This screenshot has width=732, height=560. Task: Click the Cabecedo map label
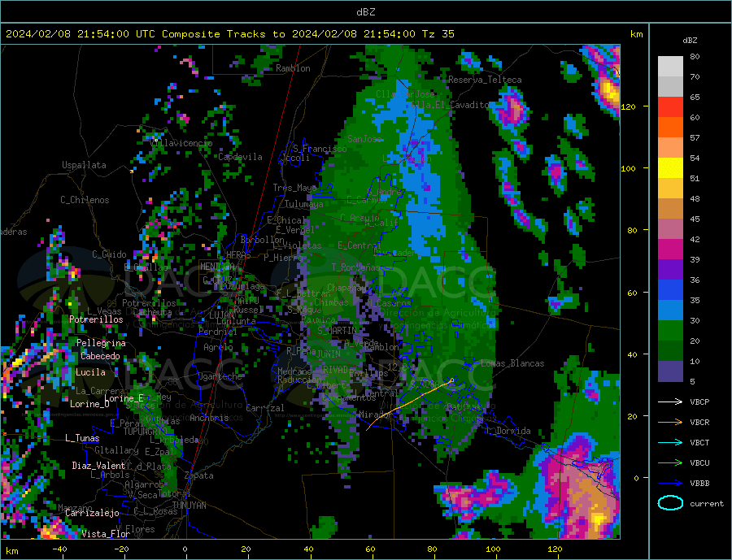(x=100, y=356)
